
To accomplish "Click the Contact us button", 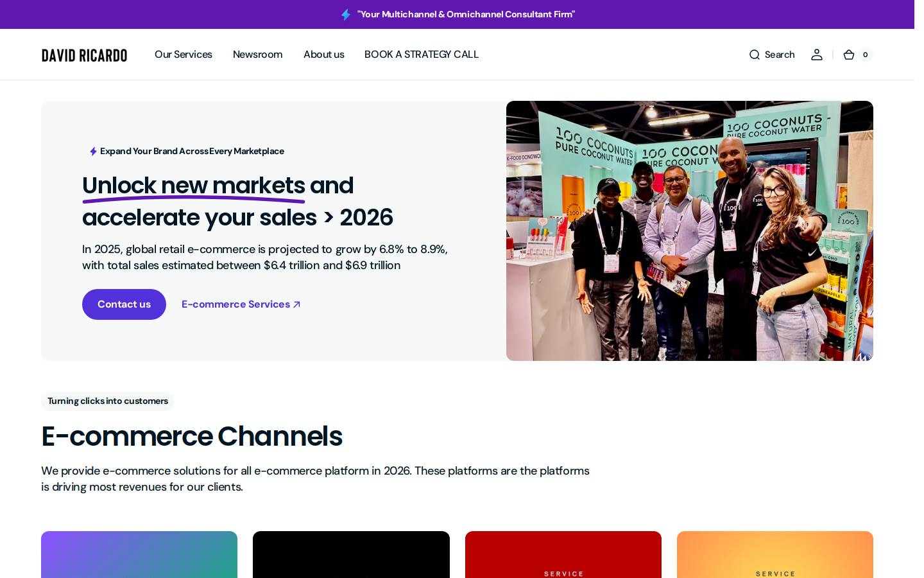I will coord(124,304).
